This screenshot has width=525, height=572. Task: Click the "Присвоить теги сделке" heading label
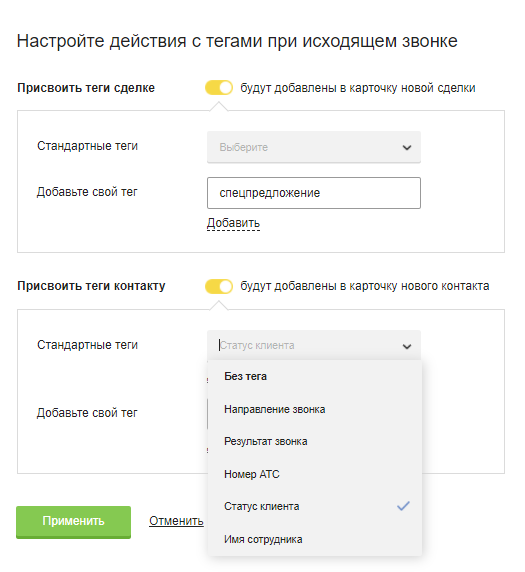pyautogui.click(x=86, y=88)
